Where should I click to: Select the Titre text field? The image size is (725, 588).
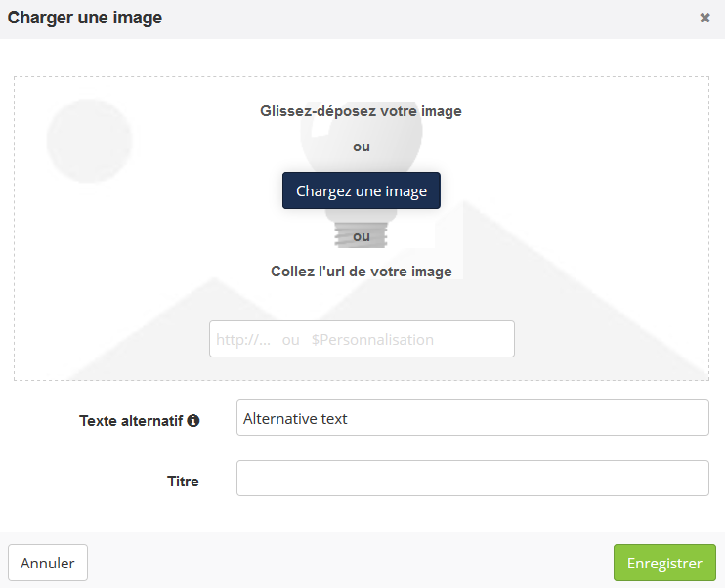click(472, 479)
